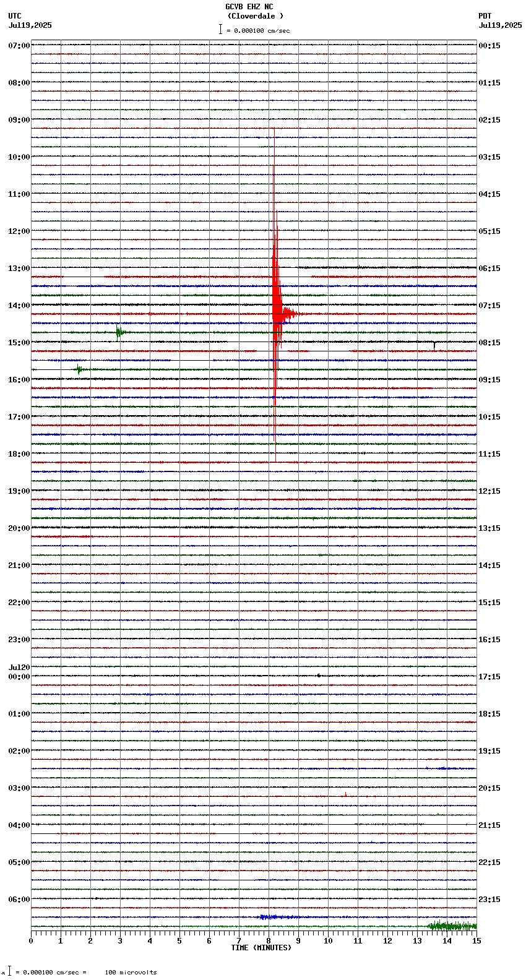Click the green event near minute 1.5 at 15:00
Viewport: 526px width, 980px height.
coord(79,369)
